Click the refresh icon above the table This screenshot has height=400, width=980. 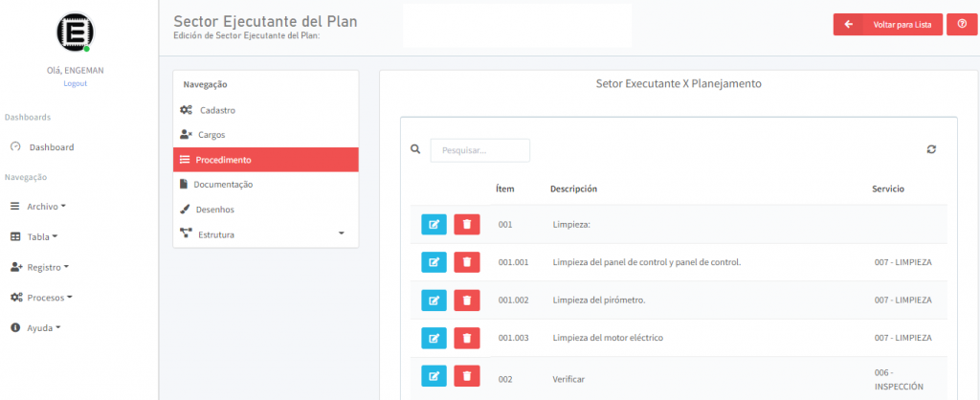tap(931, 149)
